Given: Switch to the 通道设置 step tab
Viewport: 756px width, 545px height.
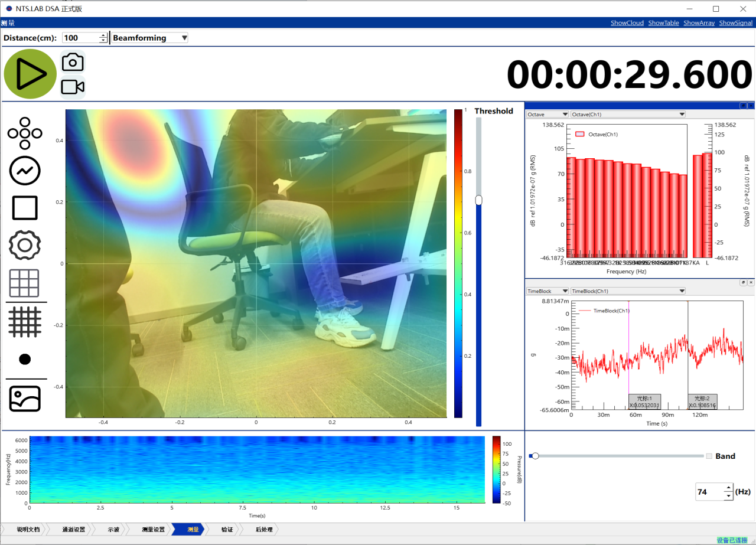Looking at the screenshot, I should [73, 530].
